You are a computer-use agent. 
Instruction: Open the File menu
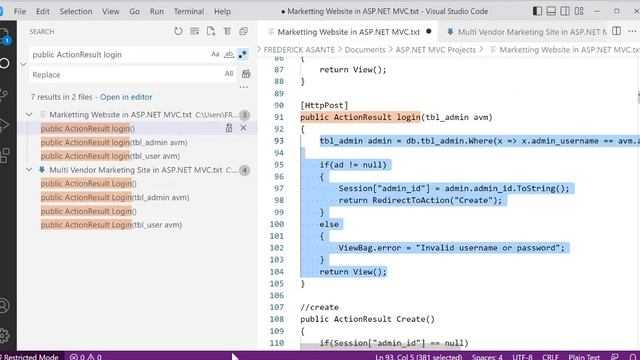coord(20,11)
